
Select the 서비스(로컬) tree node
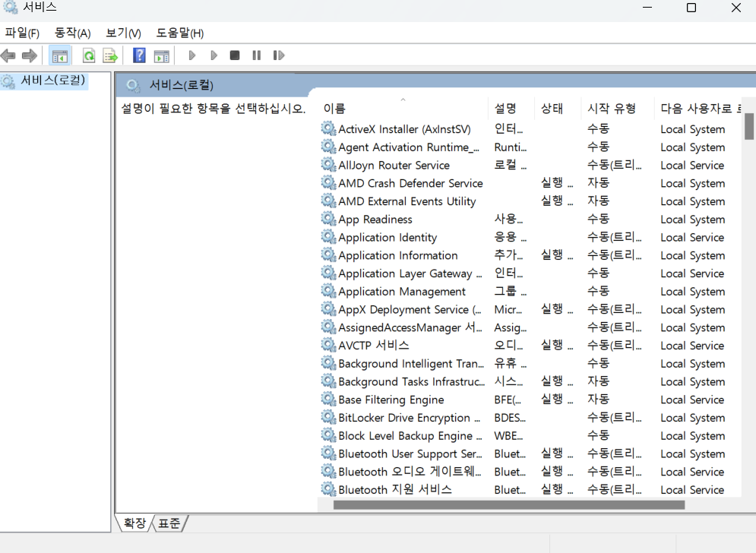pyautogui.click(x=43, y=79)
